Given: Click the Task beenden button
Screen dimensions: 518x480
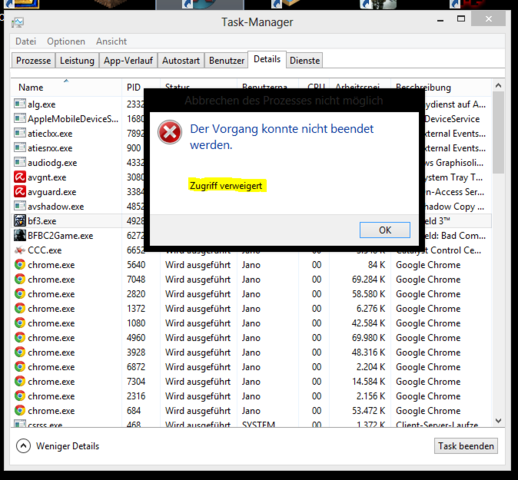Looking at the screenshot, I should pyautogui.click(x=466, y=446).
